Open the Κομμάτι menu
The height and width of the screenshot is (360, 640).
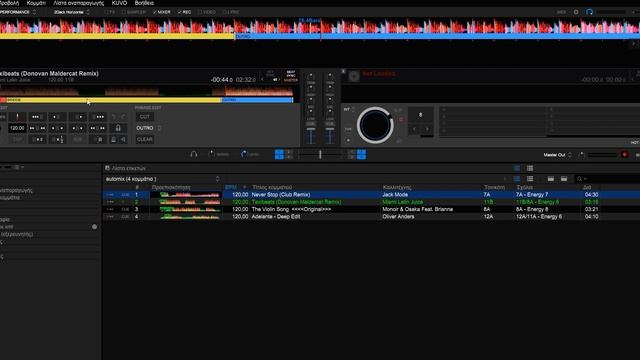tap(36, 3)
